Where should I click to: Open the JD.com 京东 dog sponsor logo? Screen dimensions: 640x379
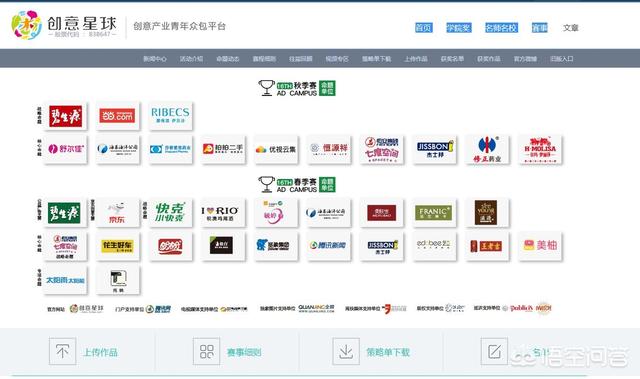coord(118,213)
